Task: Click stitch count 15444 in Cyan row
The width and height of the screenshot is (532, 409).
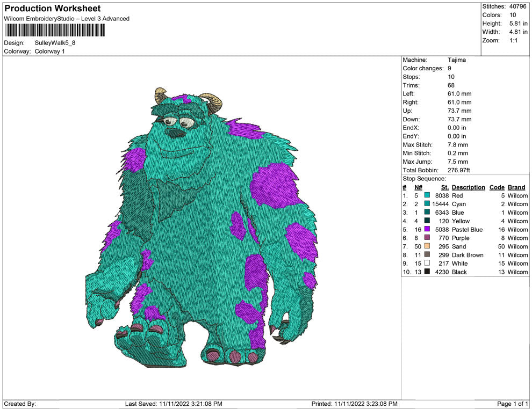Action: (x=441, y=204)
